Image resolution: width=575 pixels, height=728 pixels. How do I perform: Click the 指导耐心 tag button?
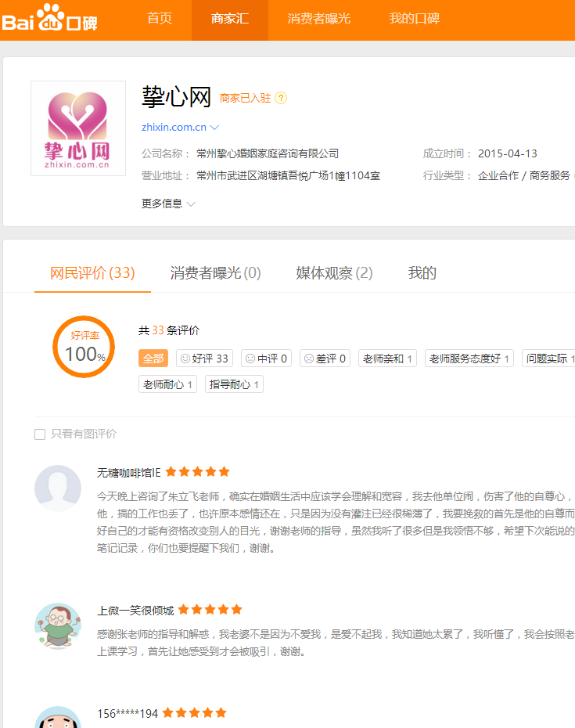pyautogui.click(x=234, y=384)
